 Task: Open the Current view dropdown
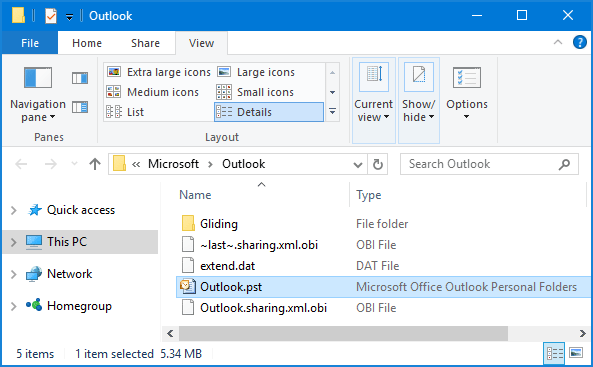374,100
